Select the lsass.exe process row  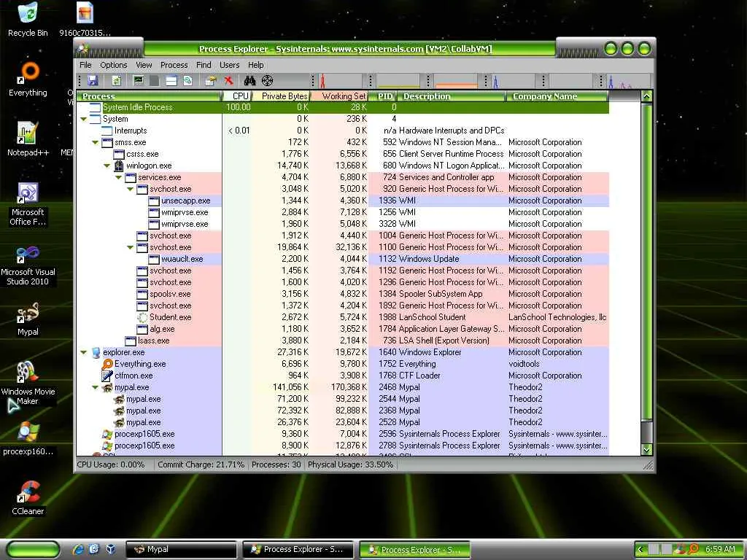coord(343,341)
